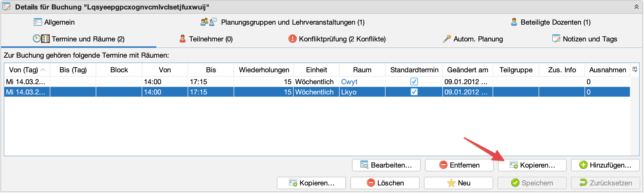Image resolution: width=644 pixels, height=193 pixels.
Task: Click the magic wand Autom. Planung icon
Action: pos(447,39)
